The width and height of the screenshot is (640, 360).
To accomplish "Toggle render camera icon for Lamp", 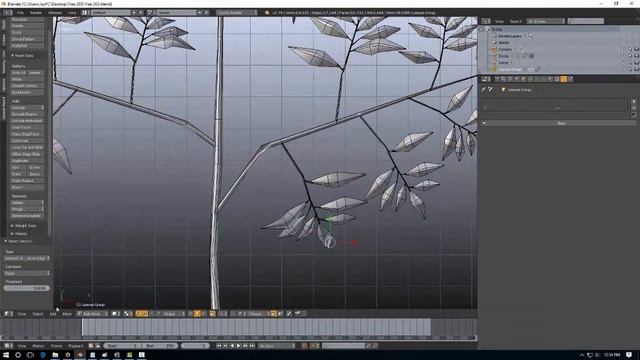I will [x=636, y=62].
